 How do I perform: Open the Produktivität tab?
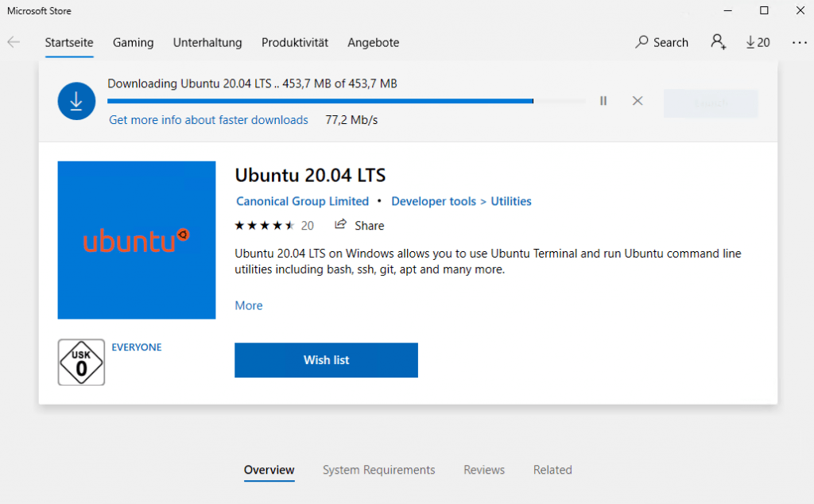tap(295, 43)
